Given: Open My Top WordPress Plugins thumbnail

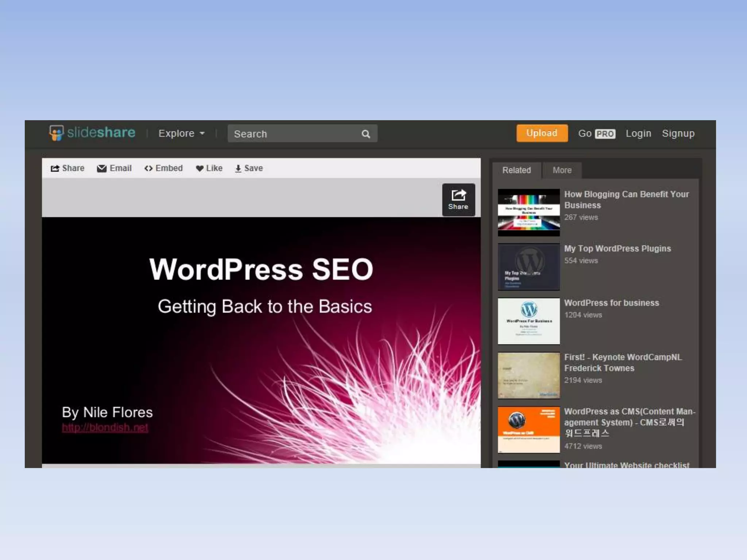Looking at the screenshot, I should pyautogui.click(x=529, y=267).
